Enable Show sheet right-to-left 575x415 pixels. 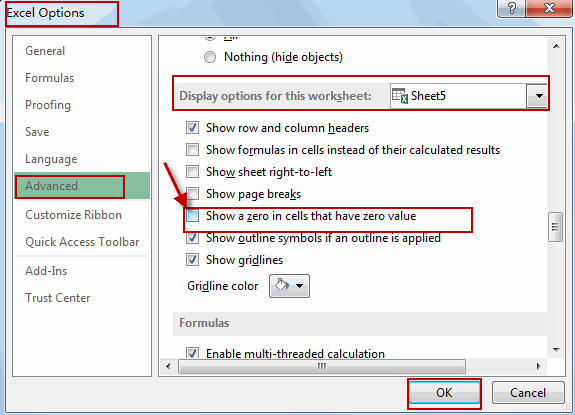coord(193,172)
